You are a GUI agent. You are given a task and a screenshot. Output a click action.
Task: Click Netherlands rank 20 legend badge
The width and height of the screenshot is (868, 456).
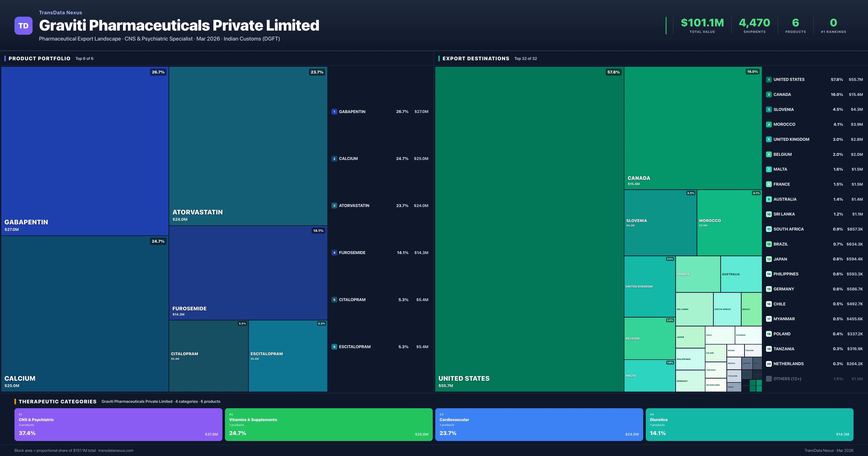769,364
